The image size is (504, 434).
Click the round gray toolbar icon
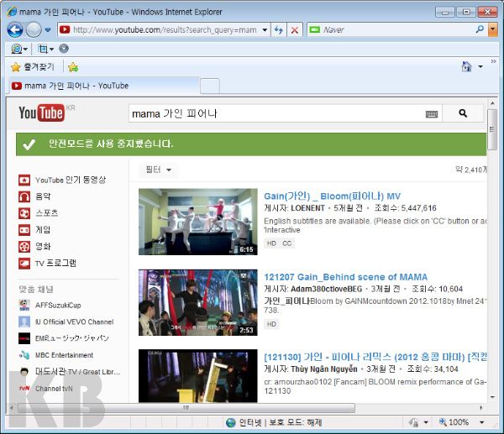click(64, 49)
